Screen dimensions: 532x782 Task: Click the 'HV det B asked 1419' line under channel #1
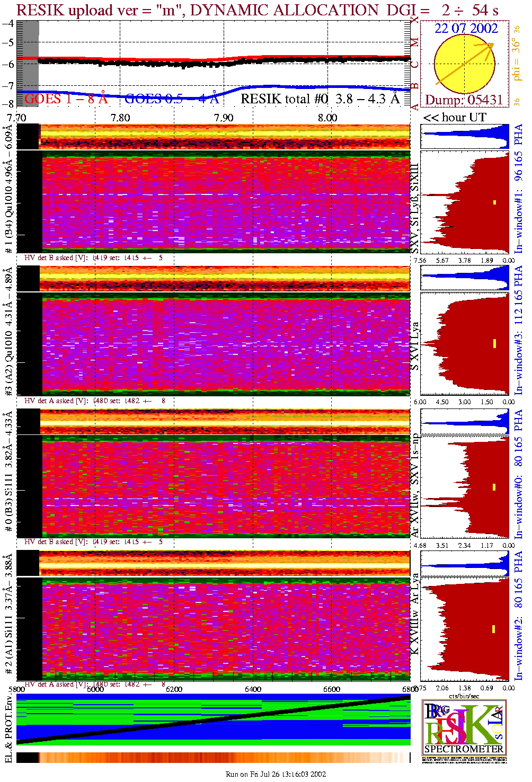click(x=94, y=258)
